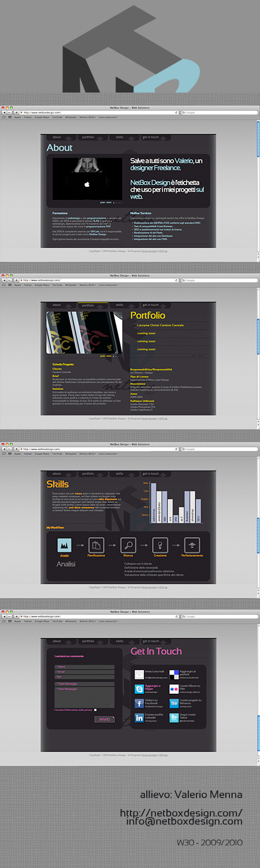Click the Portfolio wine label image
The image size is (260, 868).
click(x=85, y=333)
